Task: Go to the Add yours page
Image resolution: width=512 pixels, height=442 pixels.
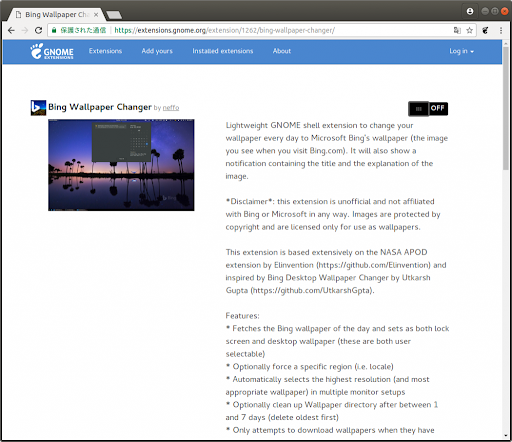Action: coord(157,51)
